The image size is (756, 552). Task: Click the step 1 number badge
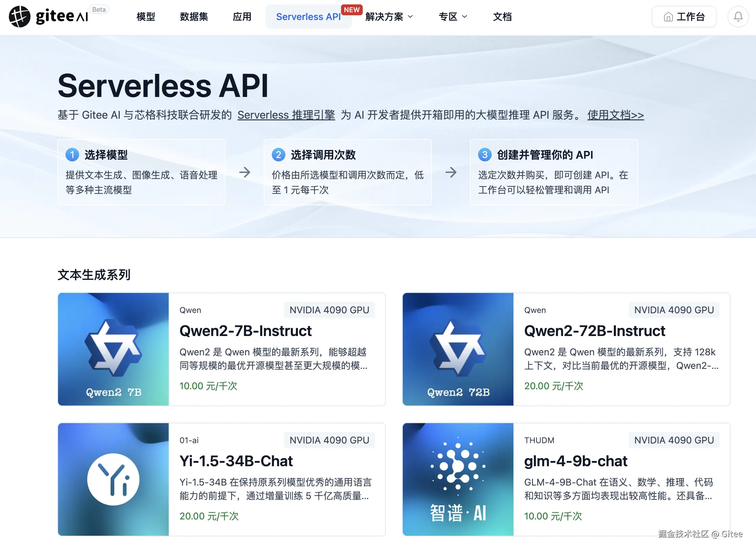pos(72,155)
